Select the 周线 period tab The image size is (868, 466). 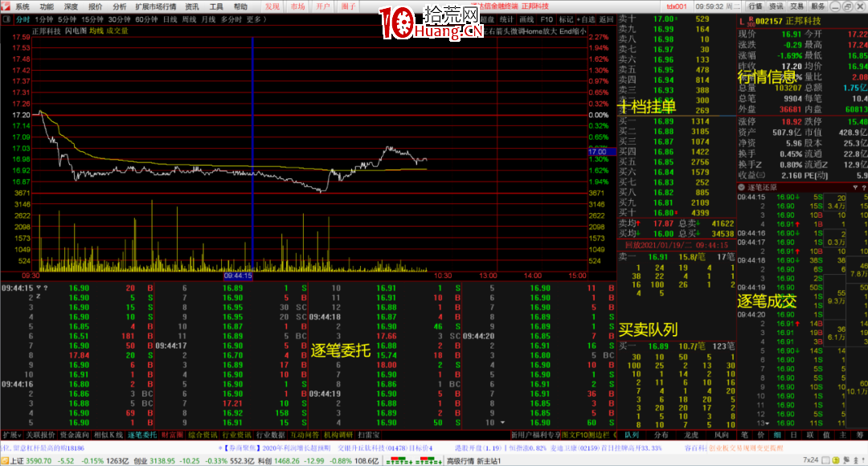(190, 19)
